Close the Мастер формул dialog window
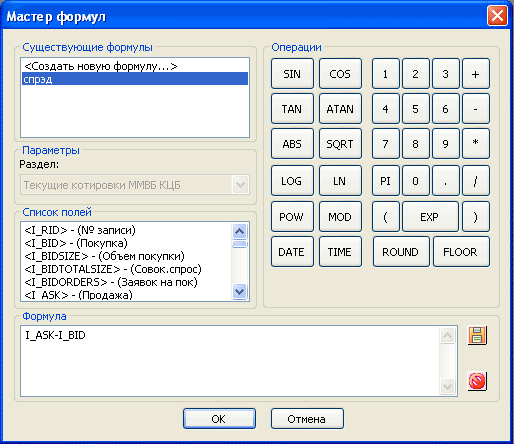Viewport: 514px width, 445px height. coord(497,16)
